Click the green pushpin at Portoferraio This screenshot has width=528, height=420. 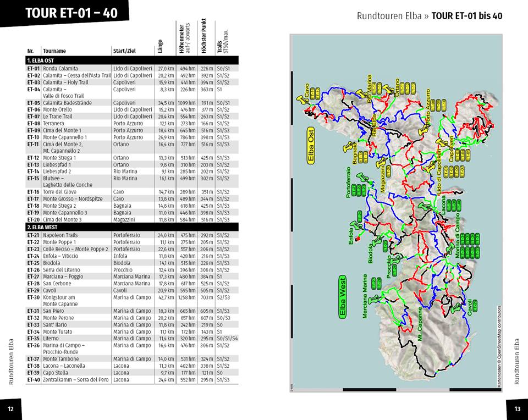point(362,177)
